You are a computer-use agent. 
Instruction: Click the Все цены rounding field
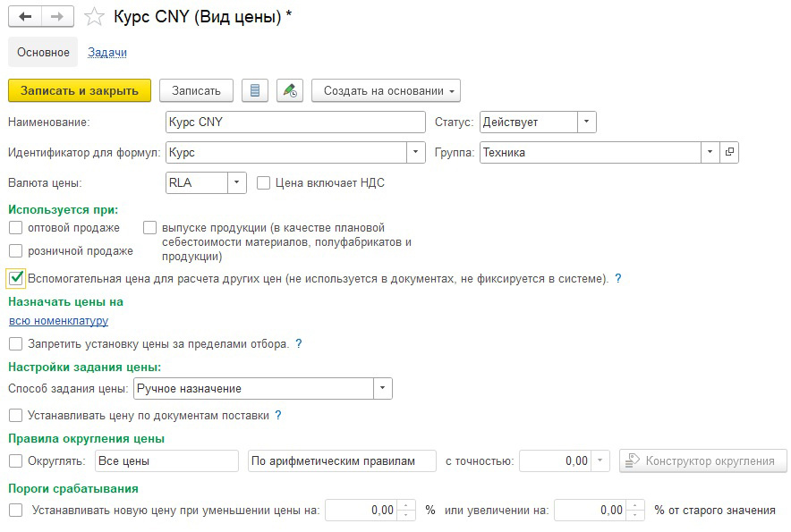point(166,460)
